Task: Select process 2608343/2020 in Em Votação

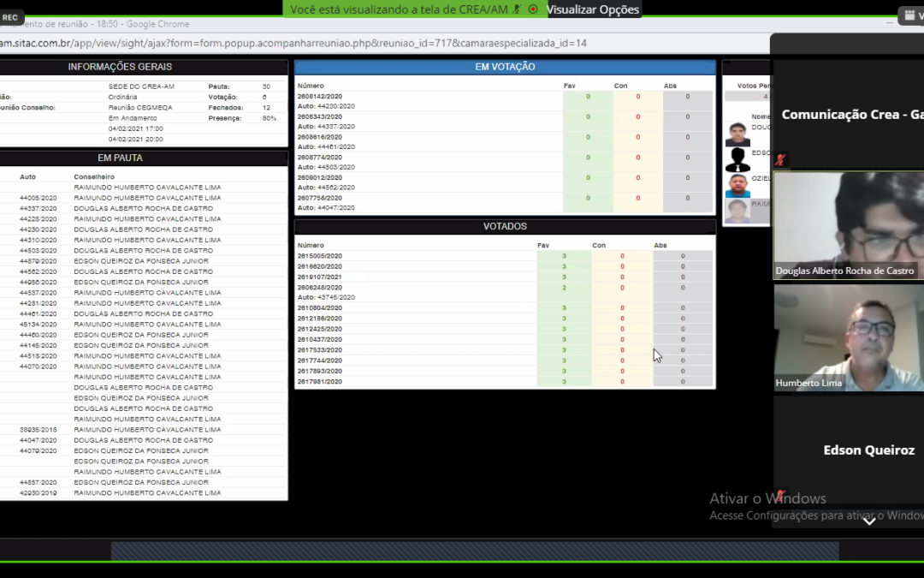Action: [319, 116]
